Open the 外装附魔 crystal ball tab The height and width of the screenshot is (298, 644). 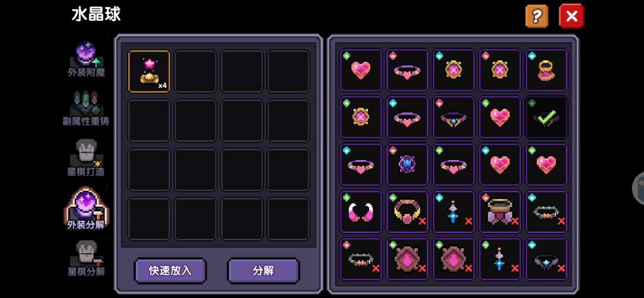pyautogui.click(x=86, y=60)
